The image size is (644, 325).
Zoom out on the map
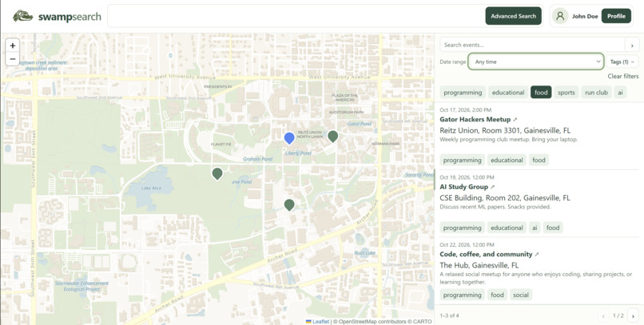(12, 59)
